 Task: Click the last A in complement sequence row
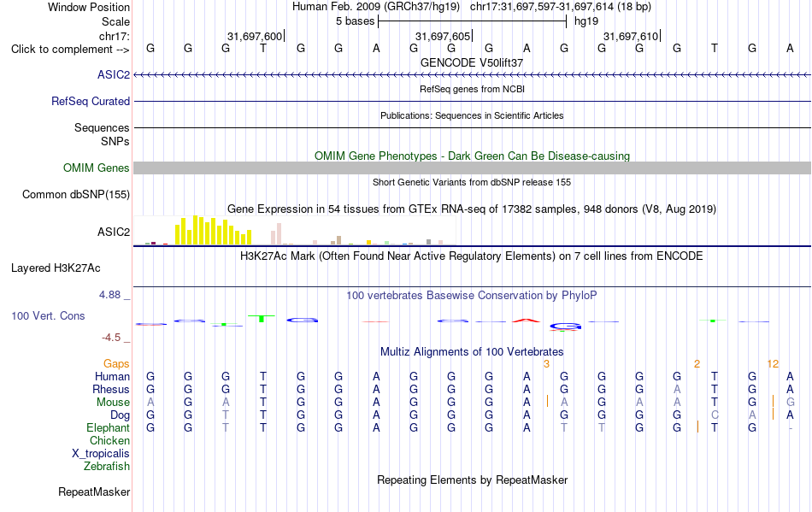pos(790,49)
